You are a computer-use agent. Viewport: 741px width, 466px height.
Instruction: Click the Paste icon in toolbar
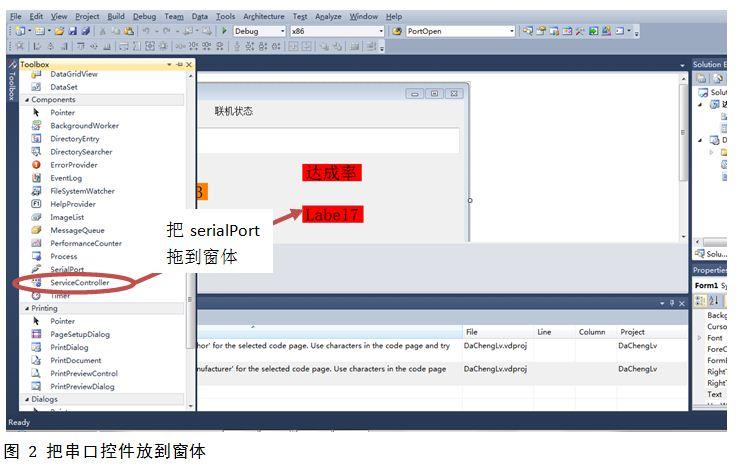(129, 31)
